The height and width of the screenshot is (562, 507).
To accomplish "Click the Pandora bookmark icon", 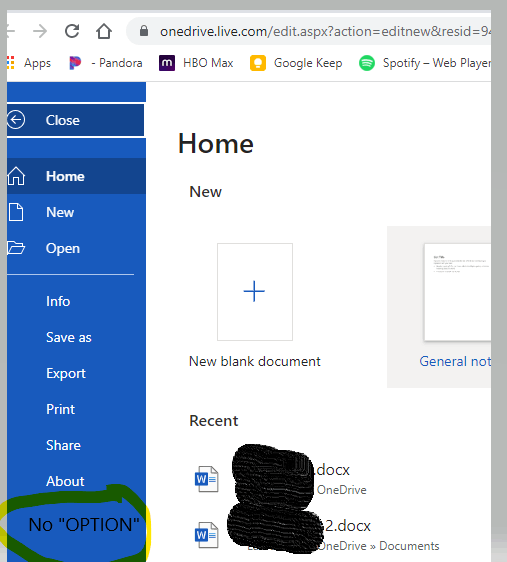I will click(75, 63).
